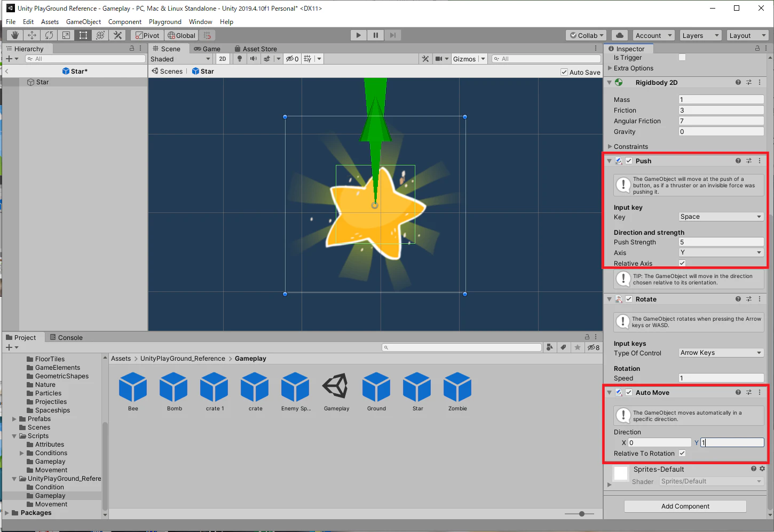This screenshot has height=532, width=774.
Task: Switch to the Game tab
Action: tap(207, 49)
